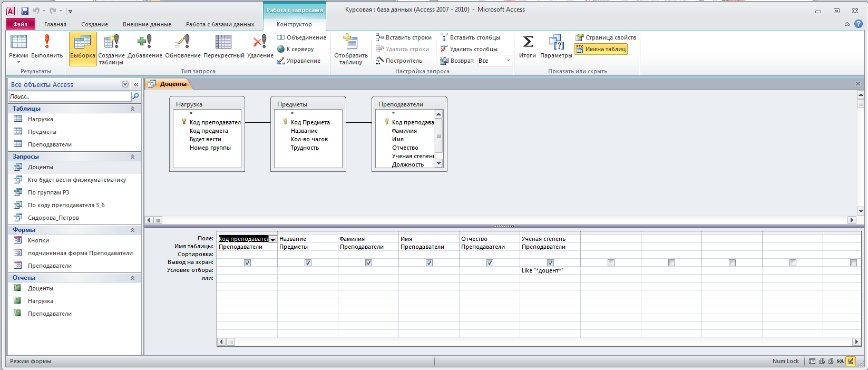The width and height of the screenshot is (868, 370).
Task: Open the Возврат combo box dropdown
Action: pyautogui.click(x=508, y=61)
